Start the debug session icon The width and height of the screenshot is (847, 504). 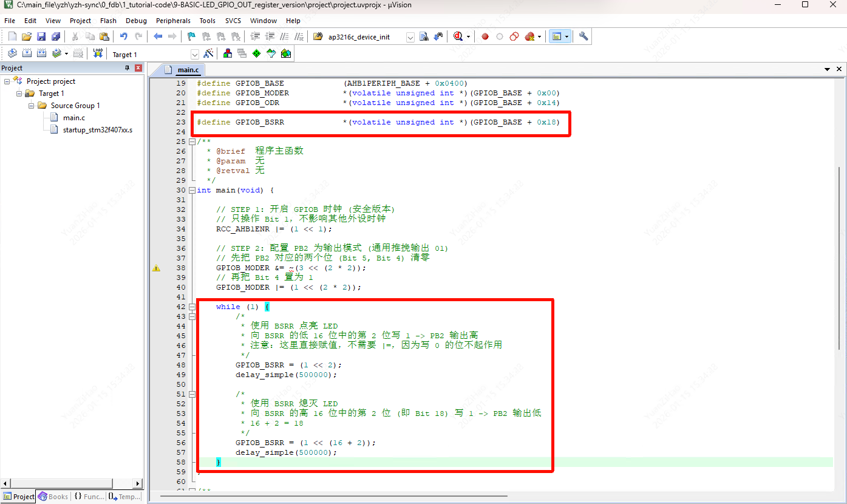(x=460, y=36)
